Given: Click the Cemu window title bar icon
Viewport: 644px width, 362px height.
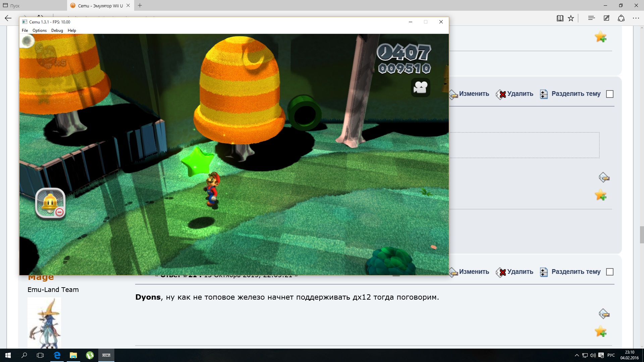Looking at the screenshot, I should tap(24, 22).
